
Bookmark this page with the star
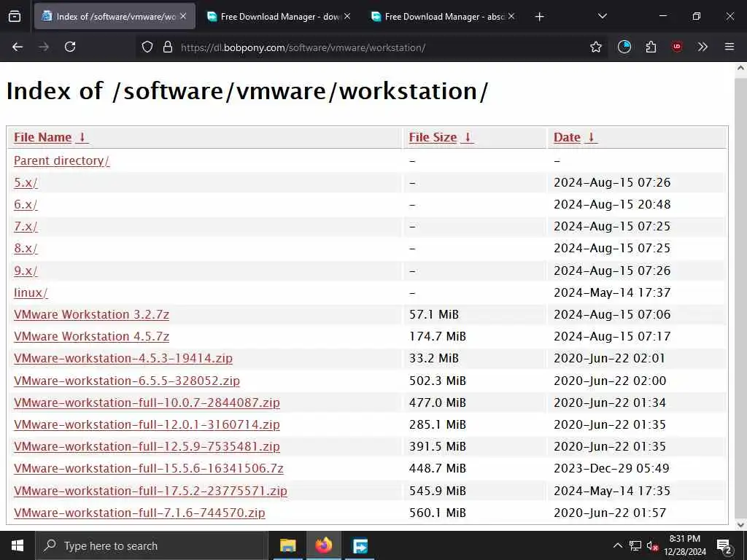[x=595, y=47]
